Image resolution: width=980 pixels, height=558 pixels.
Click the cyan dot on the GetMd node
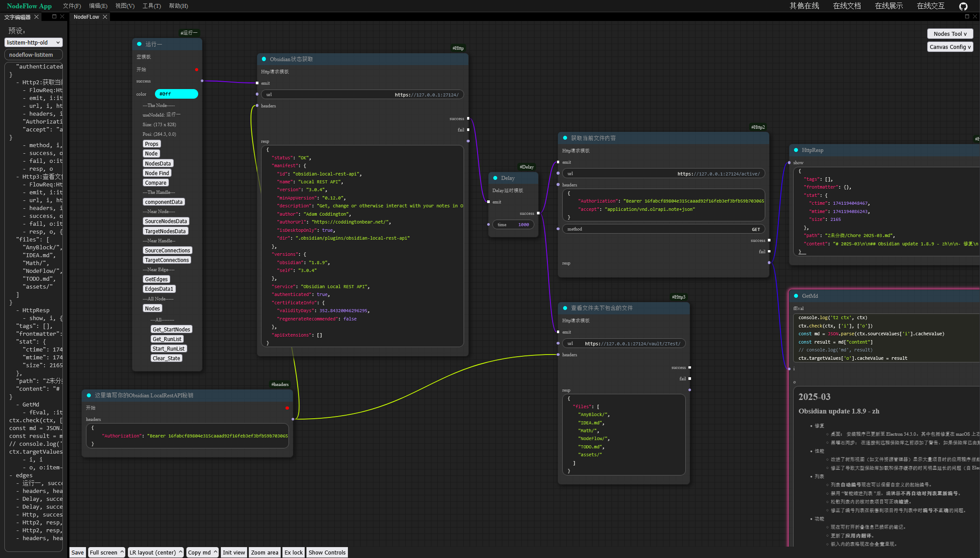[796, 296]
